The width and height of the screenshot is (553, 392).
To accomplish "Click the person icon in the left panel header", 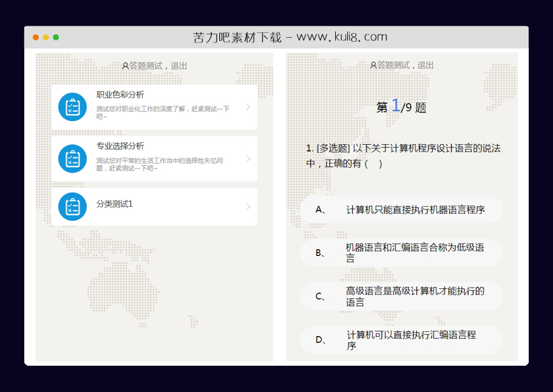I will pos(125,65).
